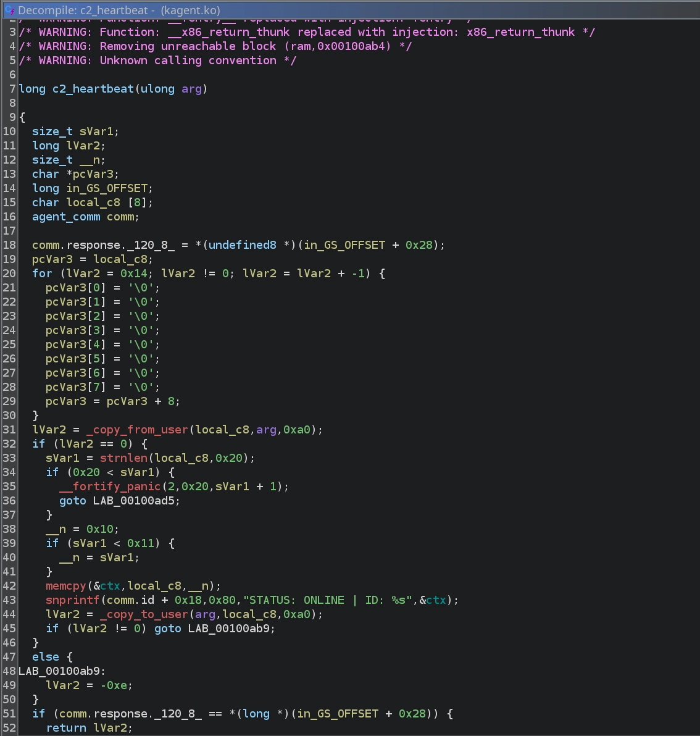Click line number 20 of the for loop
Screen dimensions: 700x736
click(9, 274)
